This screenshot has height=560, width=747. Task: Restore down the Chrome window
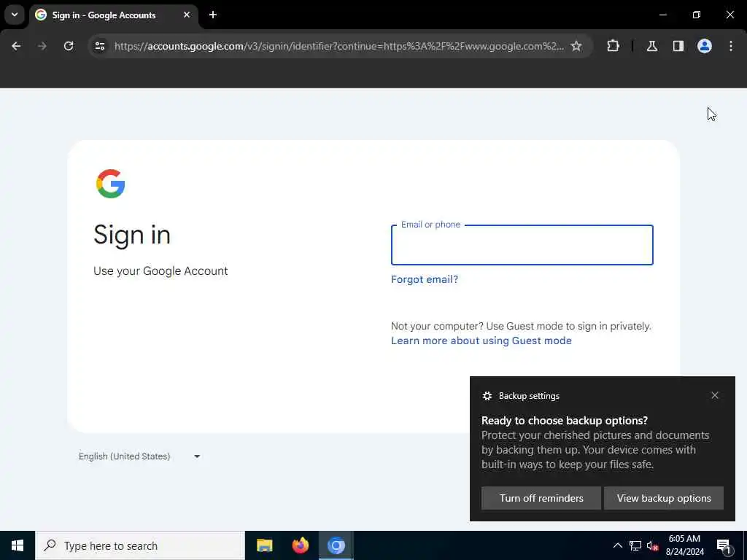(x=697, y=15)
